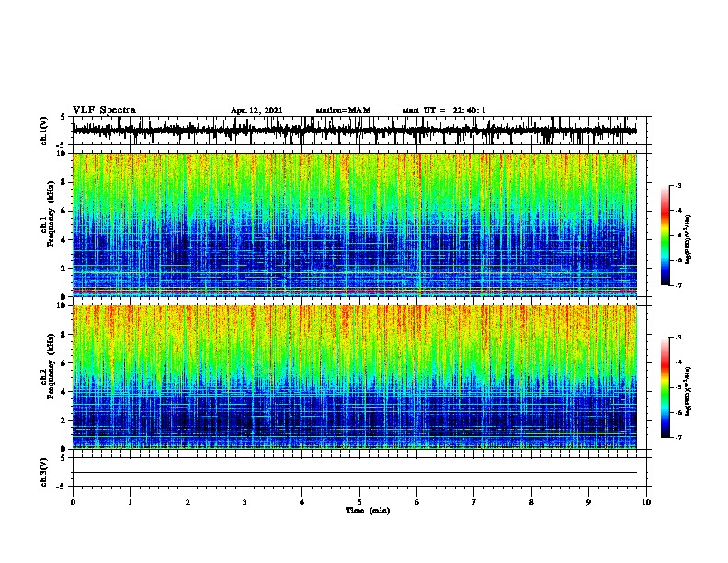The height and width of the screenshot is (563, 728).
Task: Click time axis tick label '2'
Action: [x=188, y=502]
